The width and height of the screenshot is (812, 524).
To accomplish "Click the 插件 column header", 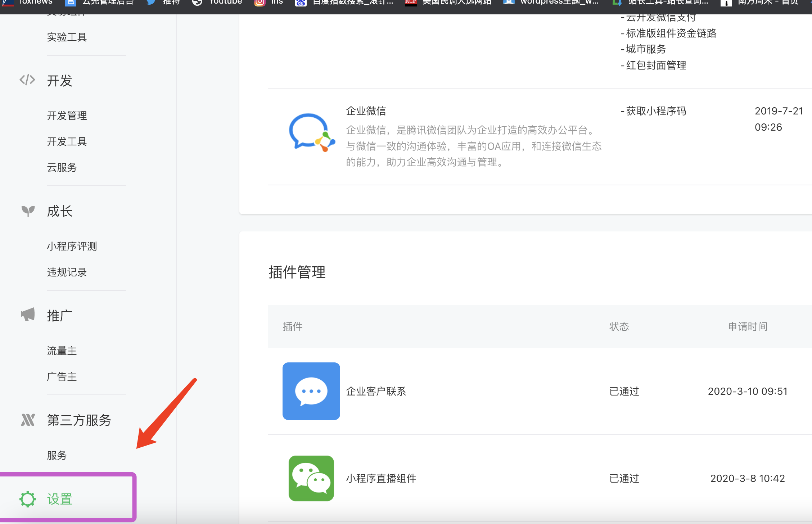I will coord(293,326).
